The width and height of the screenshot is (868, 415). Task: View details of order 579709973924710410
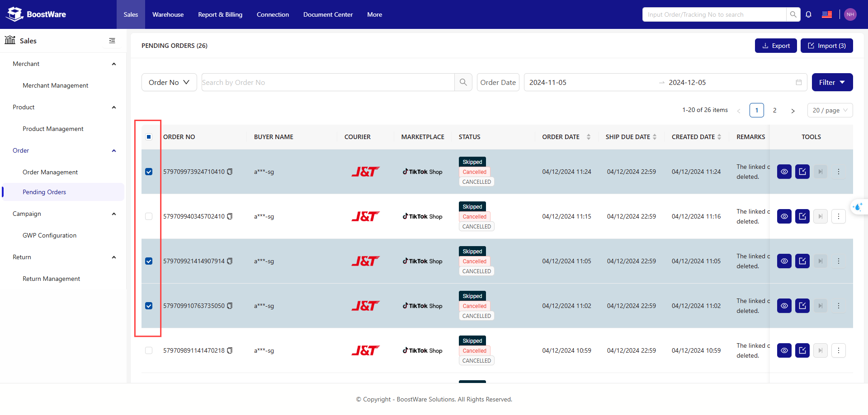pos(784,172)
